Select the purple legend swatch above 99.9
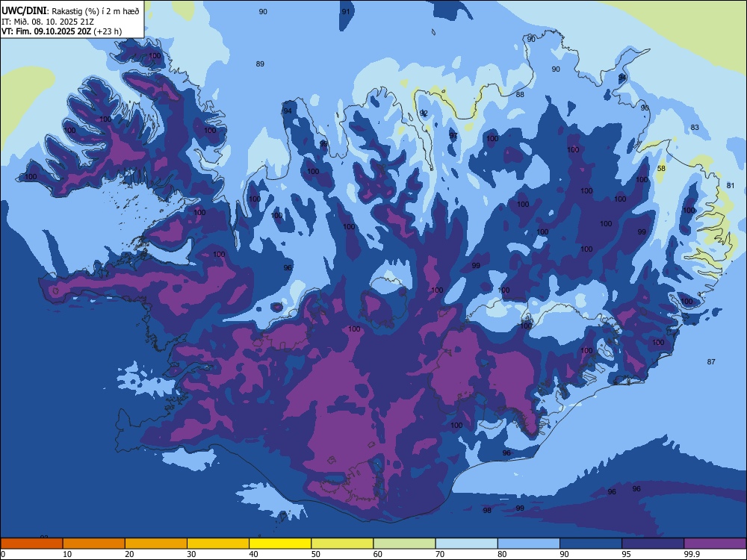Viewport: 747px width, 560px height. pyautogui.click(x=715, y=544)
